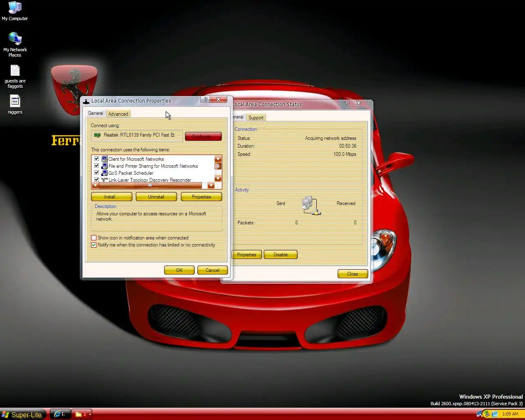Screen dimensions: 525x420
Task: Confirm with the OK button
Action: click(179, 270)
